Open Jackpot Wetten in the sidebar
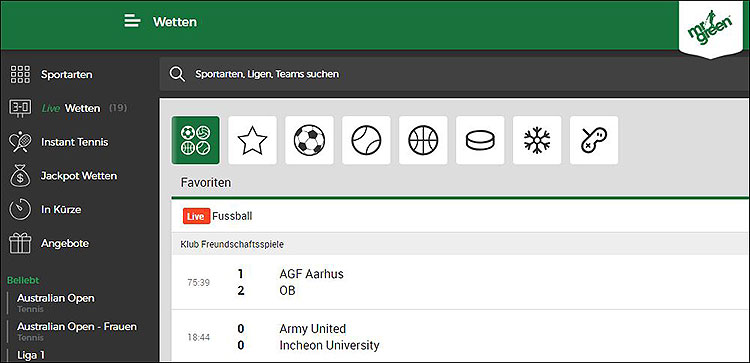 pyautogui.click(x=79, y=176)
